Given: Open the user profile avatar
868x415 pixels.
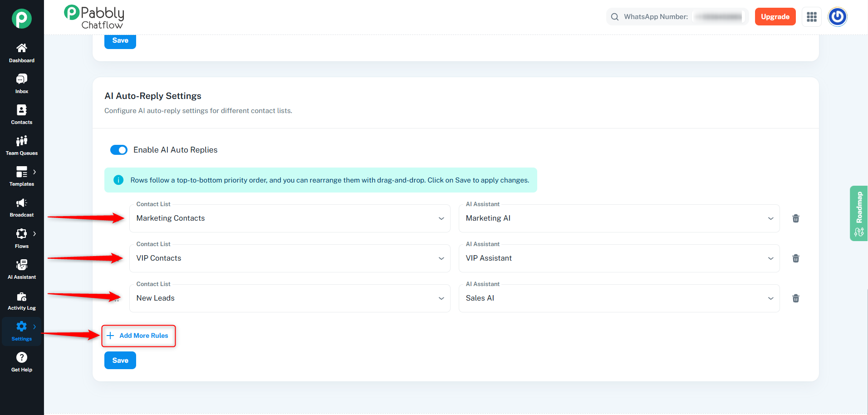Looking at the screenshot, I should (x=837, y=17).
